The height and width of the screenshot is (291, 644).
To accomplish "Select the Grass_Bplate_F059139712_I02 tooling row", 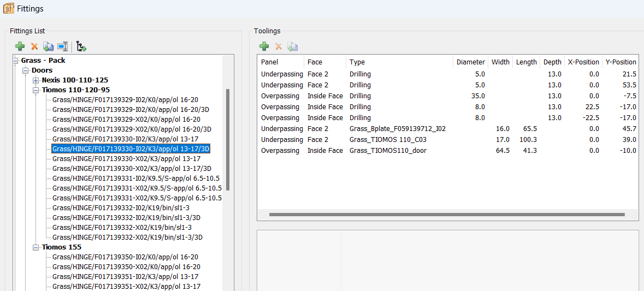I will point(448,129).
